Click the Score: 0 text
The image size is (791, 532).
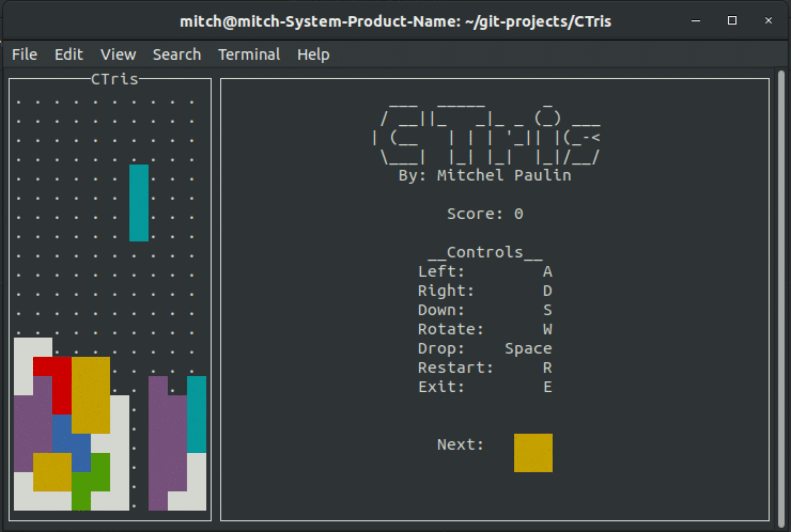click(x=485, y=214)
